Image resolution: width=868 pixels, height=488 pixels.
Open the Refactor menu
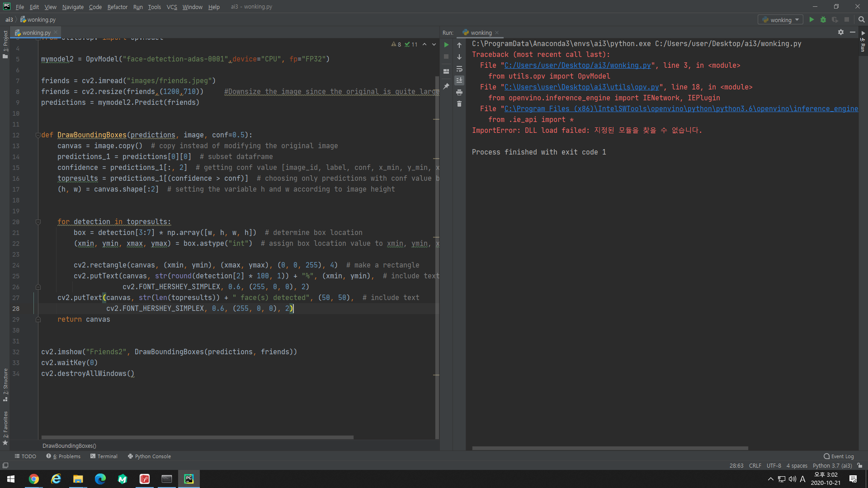[117, 7]
